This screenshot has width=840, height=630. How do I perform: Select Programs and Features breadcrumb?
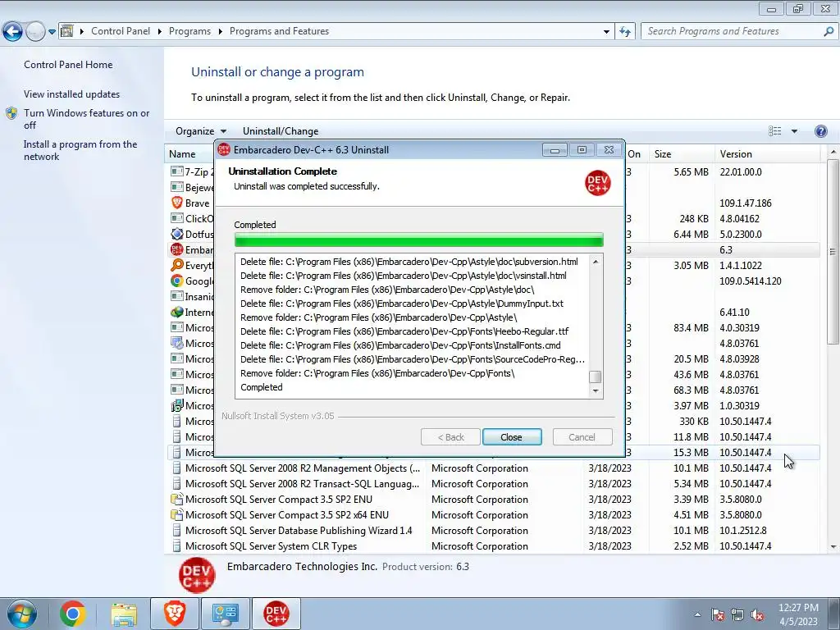[279, 31]
